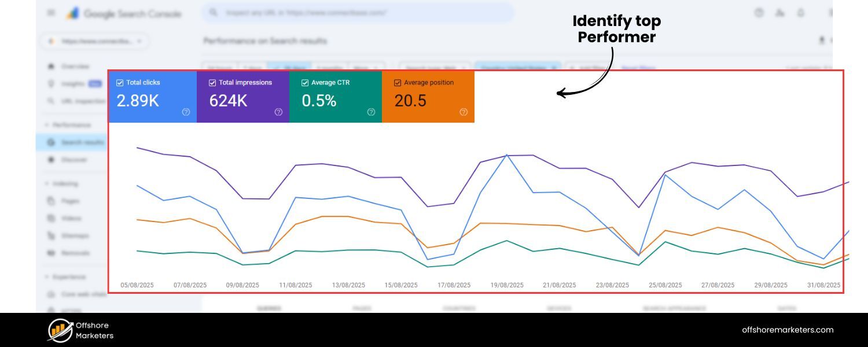
Task: Select Insights in the sidebar
Action: [72, 84]
